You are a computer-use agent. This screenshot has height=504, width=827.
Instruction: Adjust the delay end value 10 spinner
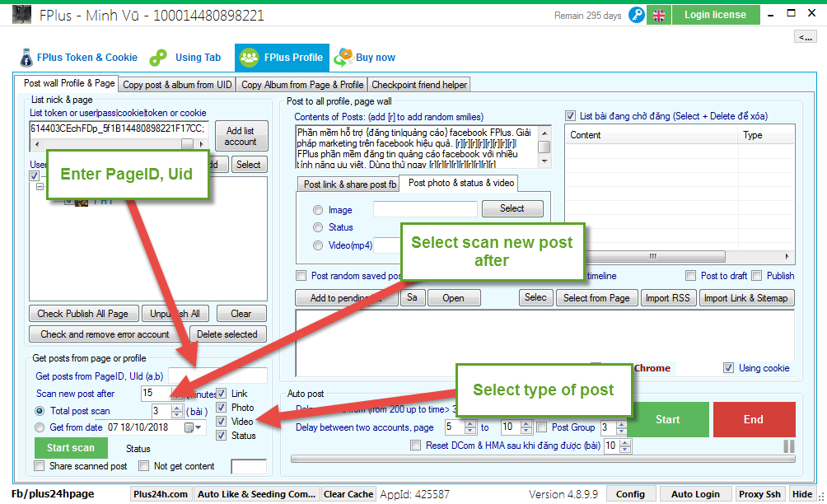[x=526, y=427]
